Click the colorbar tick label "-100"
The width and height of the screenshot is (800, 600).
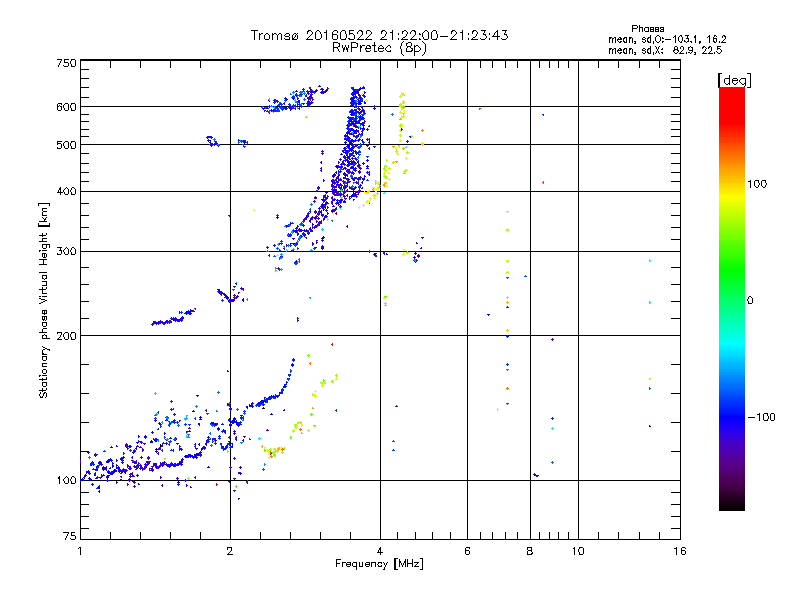[x=761, y=417]
